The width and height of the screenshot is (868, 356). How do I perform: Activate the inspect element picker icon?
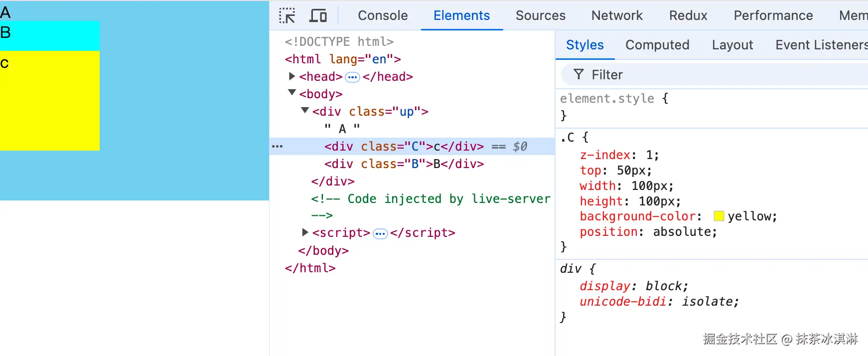click(287, 15)
